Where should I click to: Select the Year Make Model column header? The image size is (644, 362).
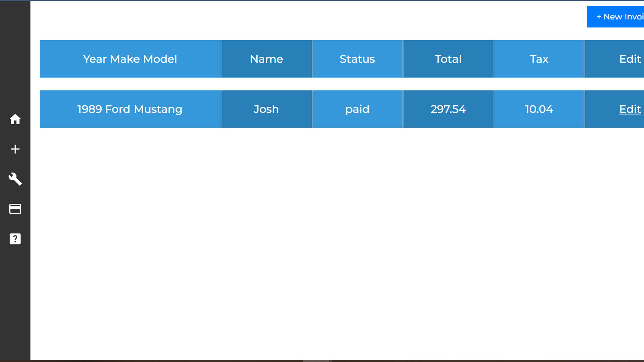point(129,59)
